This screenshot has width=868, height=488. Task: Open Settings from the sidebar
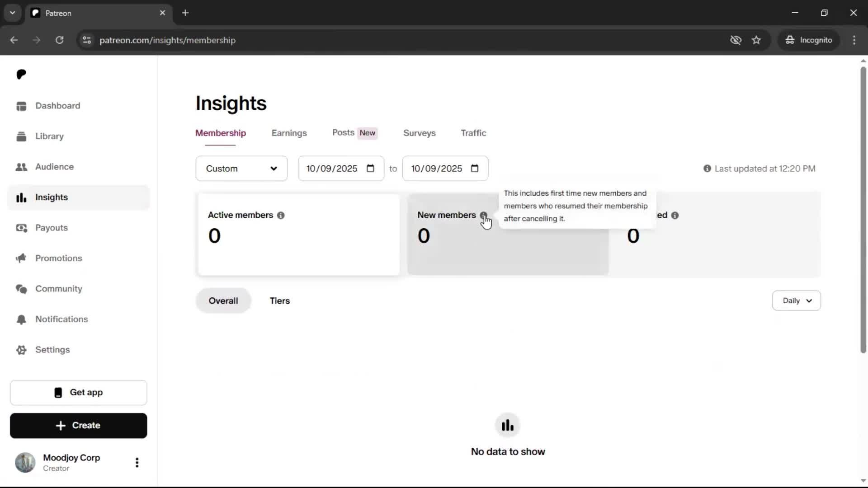tap(79, 350)
